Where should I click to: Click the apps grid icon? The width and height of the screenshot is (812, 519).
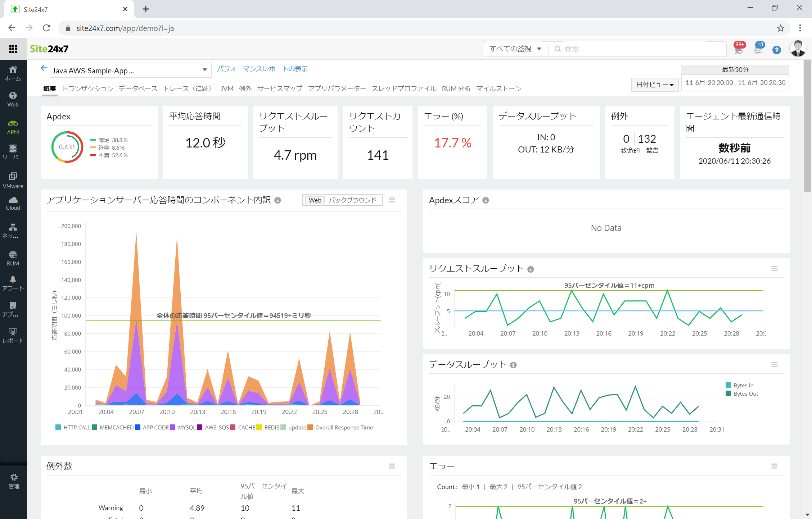[13, 49]
